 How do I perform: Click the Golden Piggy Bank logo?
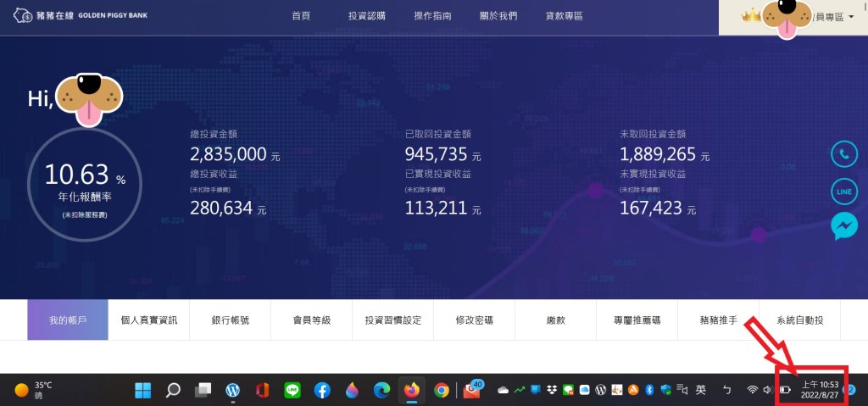[75, 16]
